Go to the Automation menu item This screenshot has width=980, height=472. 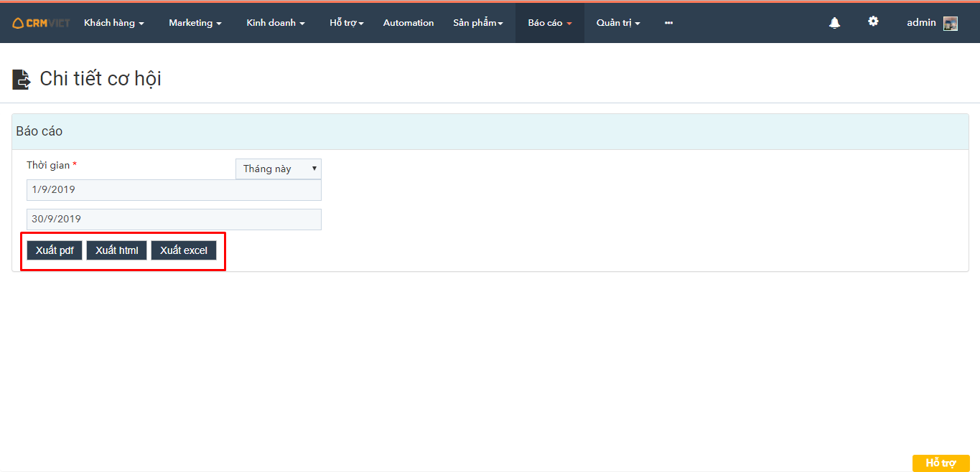click(408, 23)
